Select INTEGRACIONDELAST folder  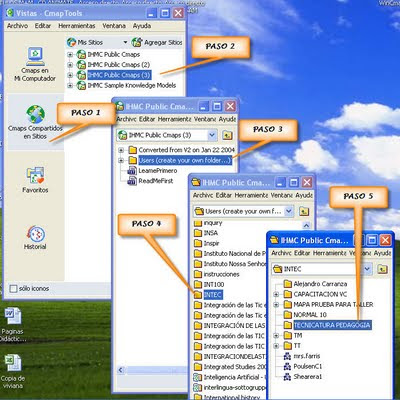[x=235, y=357]
